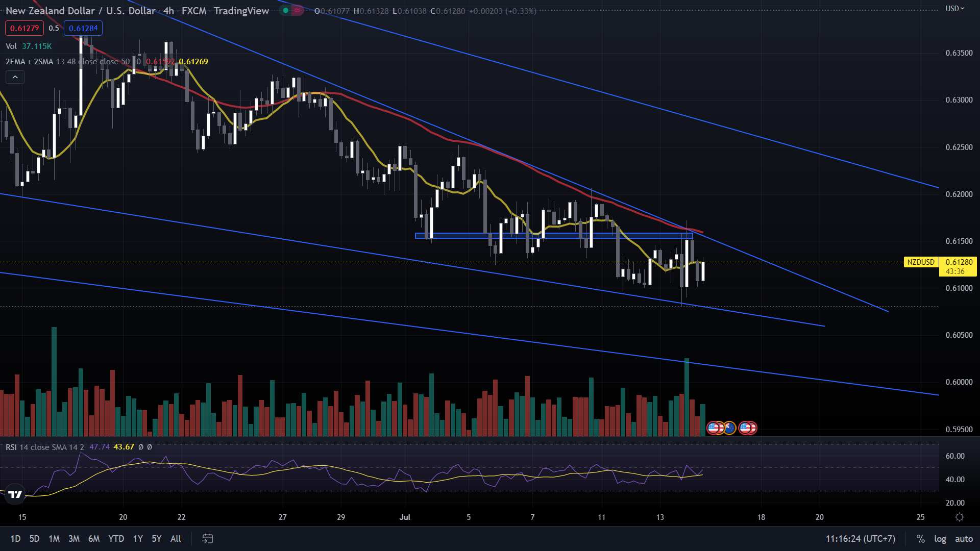
Task: Click the 27 label on date axis
Action: [283, 517]
